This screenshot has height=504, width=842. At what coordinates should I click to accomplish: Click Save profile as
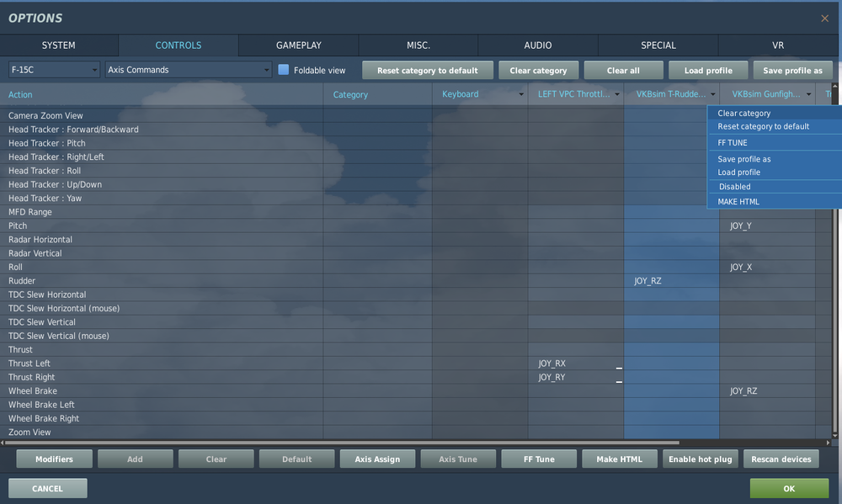click(x=792, y=70)
